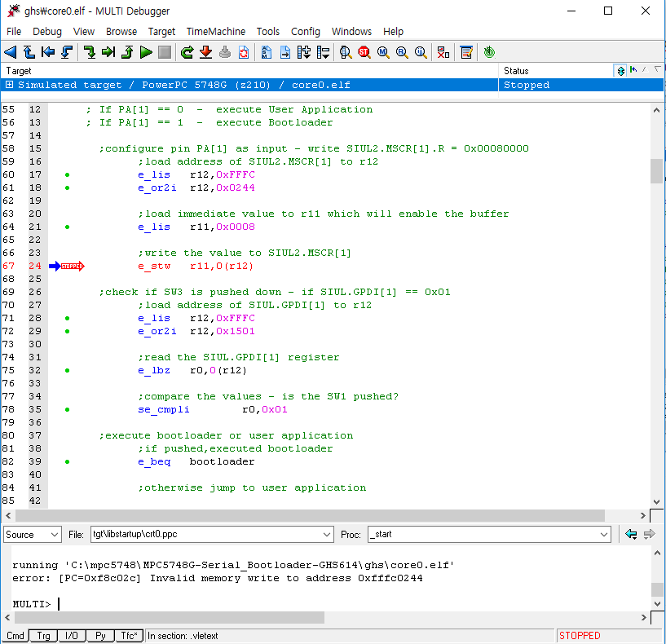This screenshot has width=666, height=644.
Task: Click the blue step-back-out arrow icon
Action: coord(29,52)
